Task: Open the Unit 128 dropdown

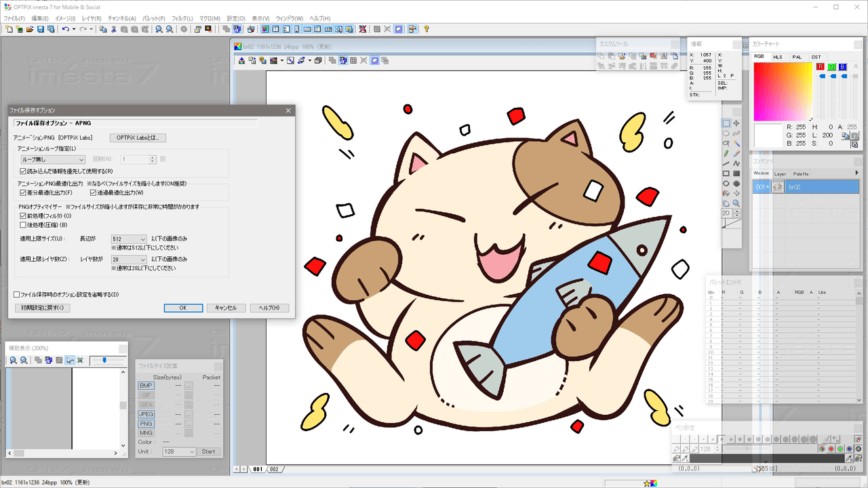Action: pyautogui.click(x=179, y=451)
